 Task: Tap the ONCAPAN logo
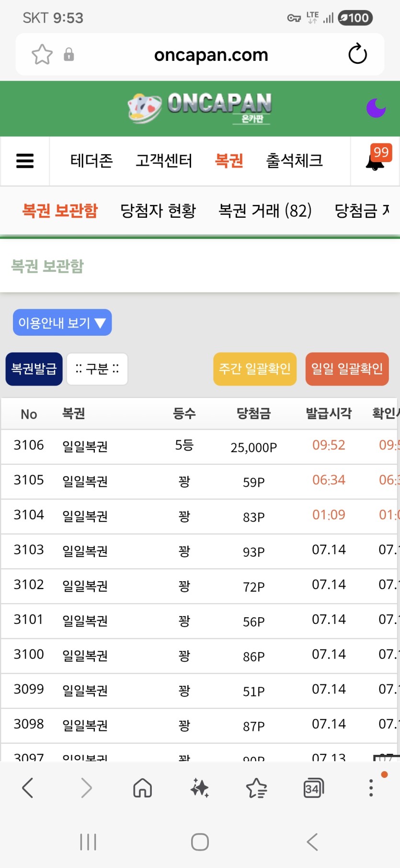199,108
